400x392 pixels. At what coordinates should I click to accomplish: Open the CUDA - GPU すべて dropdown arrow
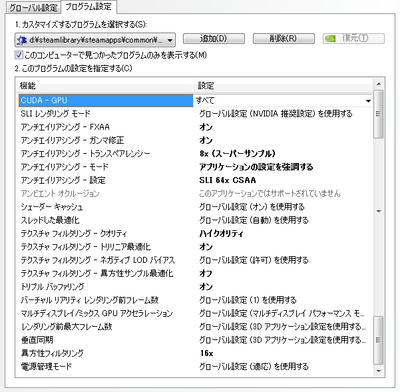pyautogui.click(x=368, y=101)
